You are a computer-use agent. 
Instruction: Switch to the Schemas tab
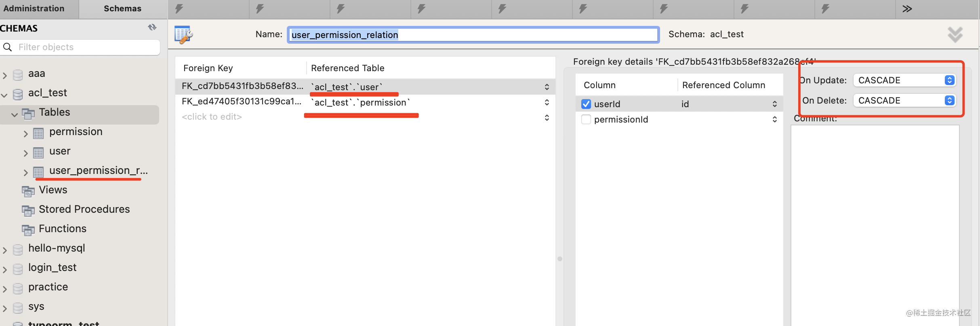[x=122, y=8]
